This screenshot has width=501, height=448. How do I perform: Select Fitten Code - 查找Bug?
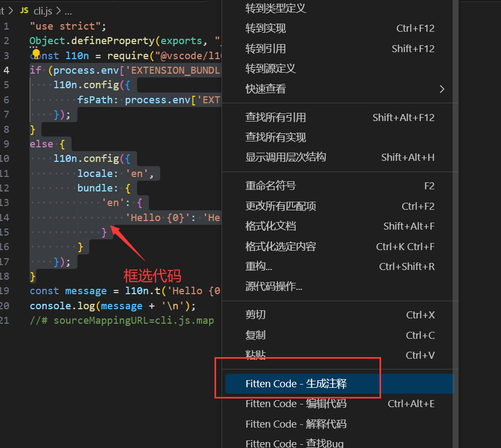click(x=340, y=443)
